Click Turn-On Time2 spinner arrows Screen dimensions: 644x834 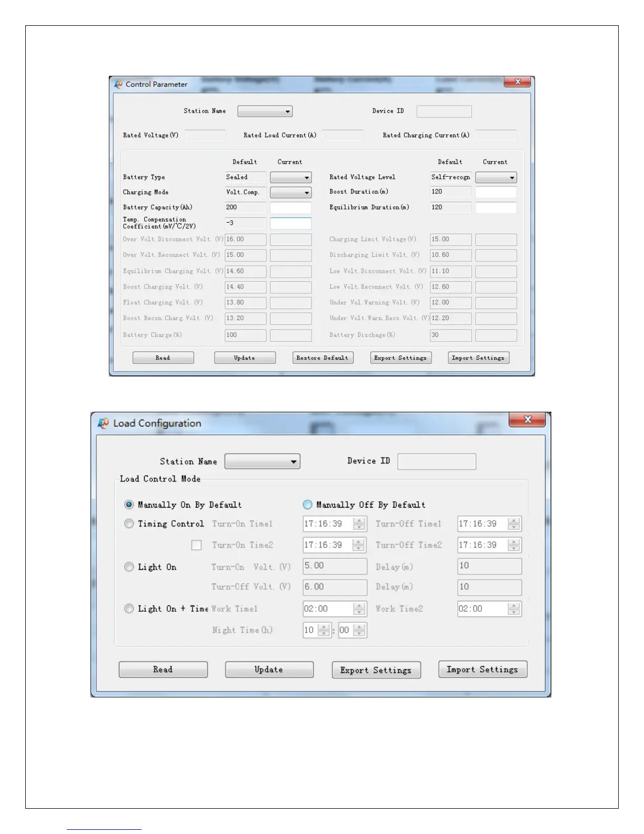(x=359, y=545)
